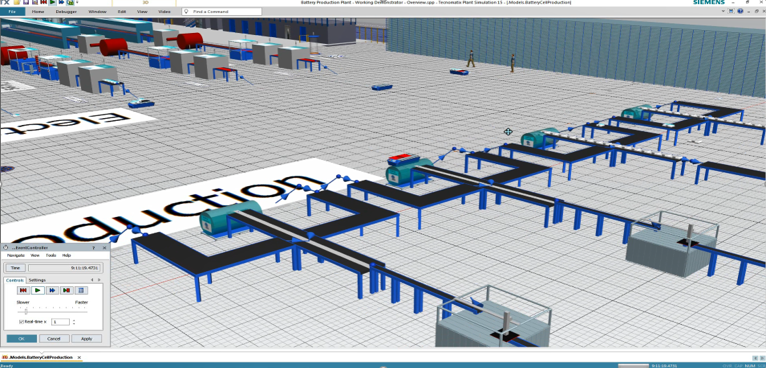The height and width of the screenshot is (368, 766).
Task: Click the Step icon in EventController
Action: (66, 290)
